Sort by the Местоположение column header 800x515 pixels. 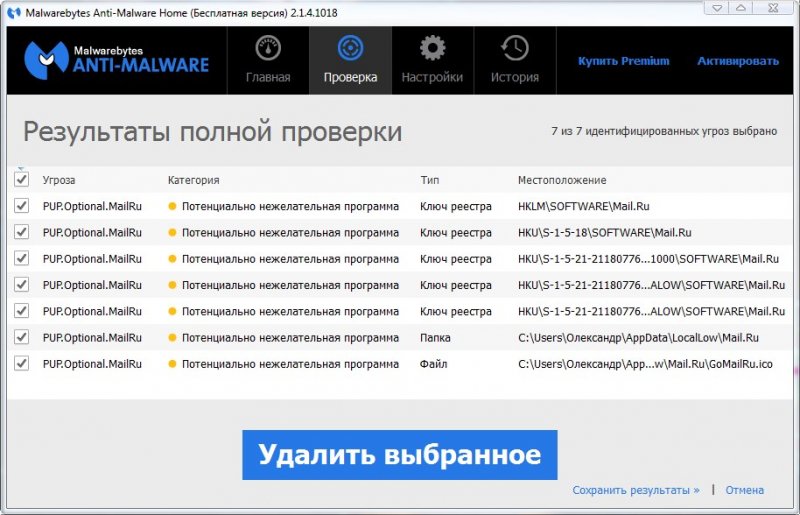(x=562, y=180)
